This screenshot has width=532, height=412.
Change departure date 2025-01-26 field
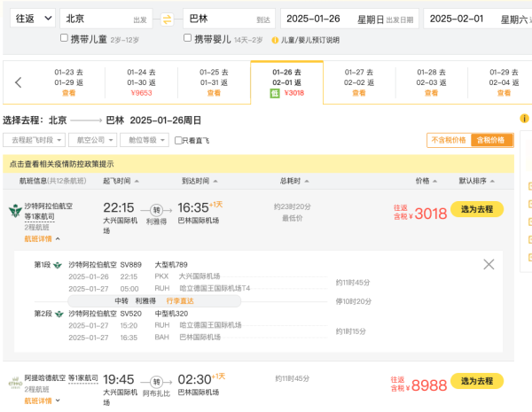(x=350, y=19)
